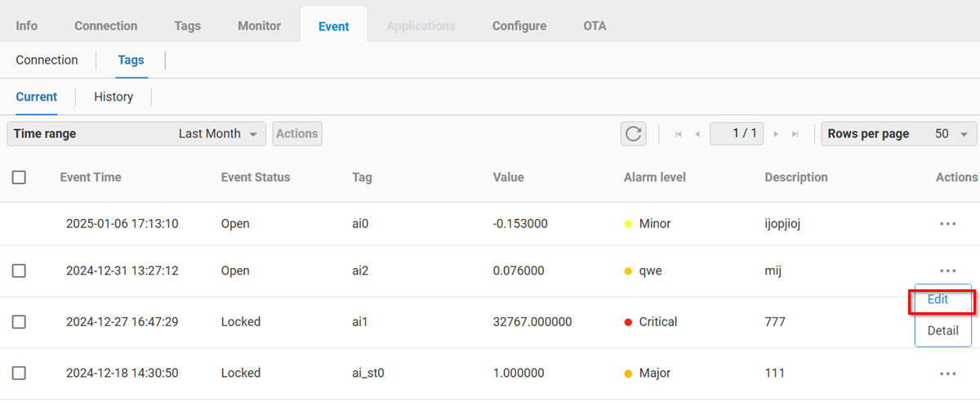Click the page number field
Screen dimensions: 980x403
pos(737,134)
